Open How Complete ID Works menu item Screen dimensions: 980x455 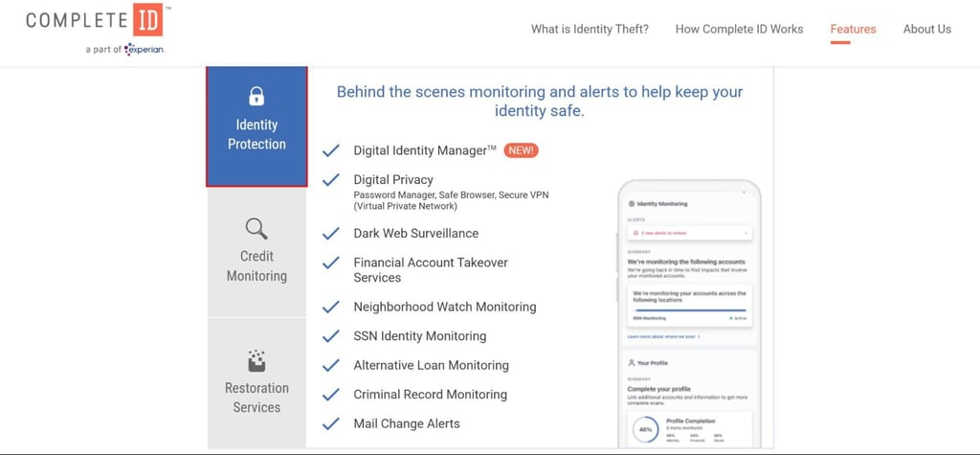(740, 29)
